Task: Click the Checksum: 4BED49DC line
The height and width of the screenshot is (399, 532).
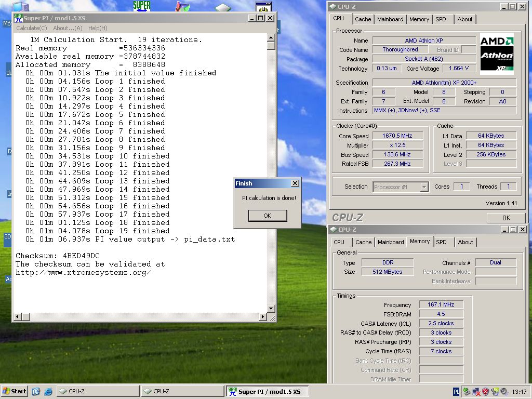Action: click(58, 256)
